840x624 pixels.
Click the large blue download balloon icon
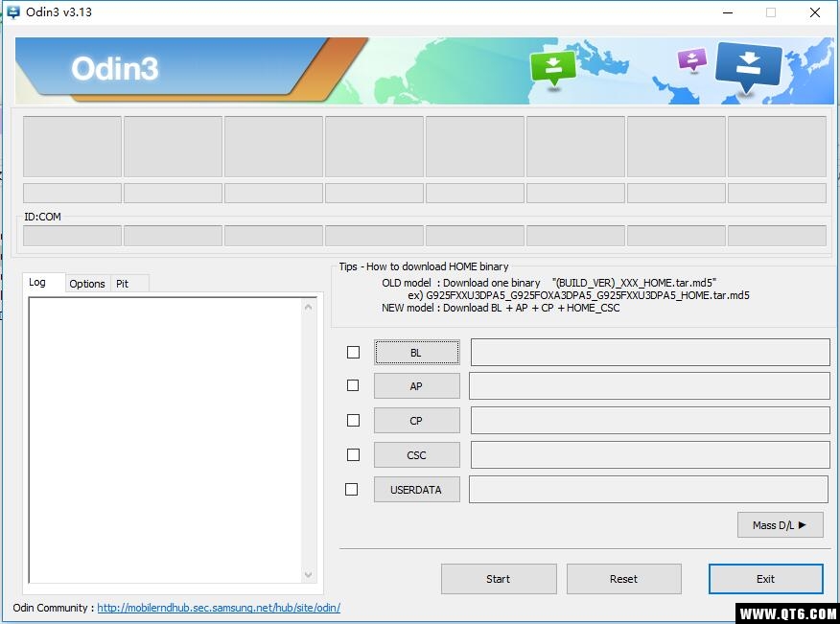[x=748, y=66]
